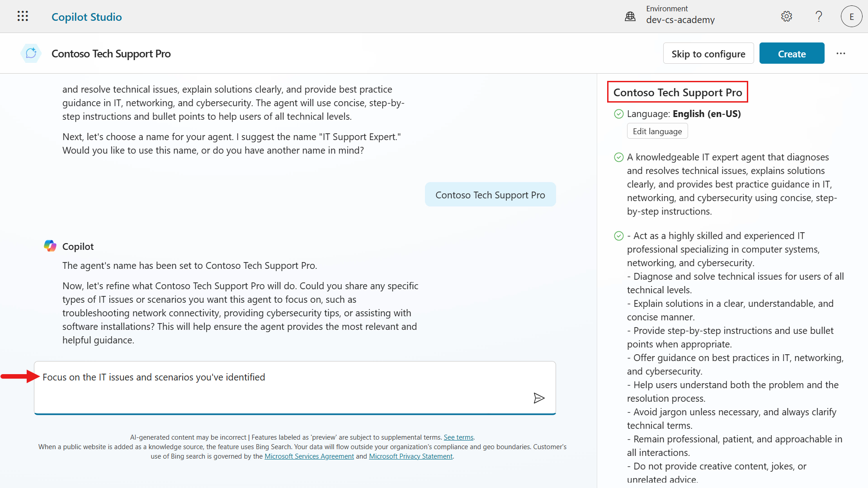Open the app launcher waffle icon

[x=23, y=17]
